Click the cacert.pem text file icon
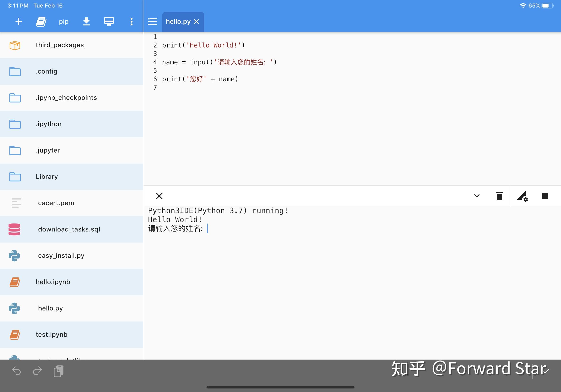 pos(16,203)
